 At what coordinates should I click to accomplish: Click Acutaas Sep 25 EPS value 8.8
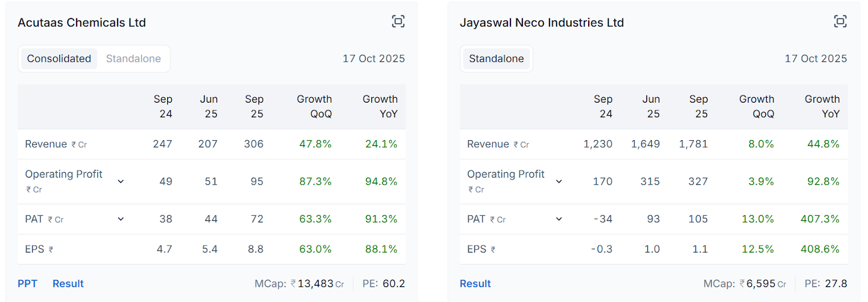coord(256,249)
